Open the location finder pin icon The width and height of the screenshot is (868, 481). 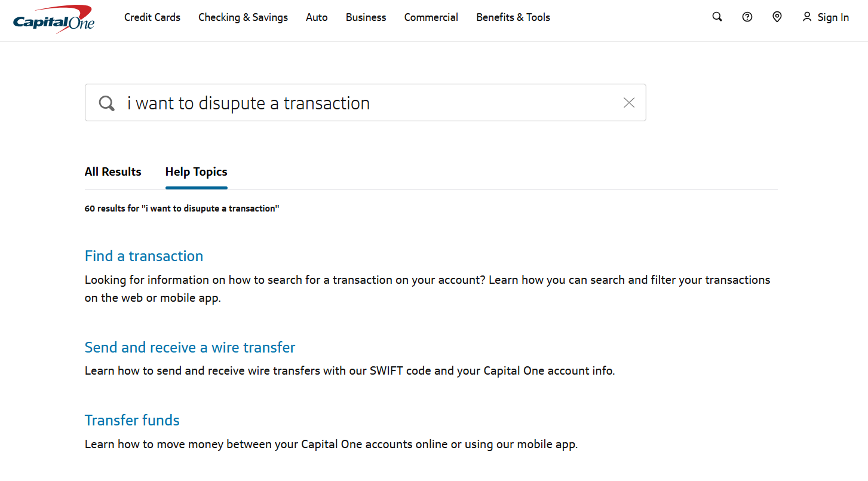click(x=777, y=17)
